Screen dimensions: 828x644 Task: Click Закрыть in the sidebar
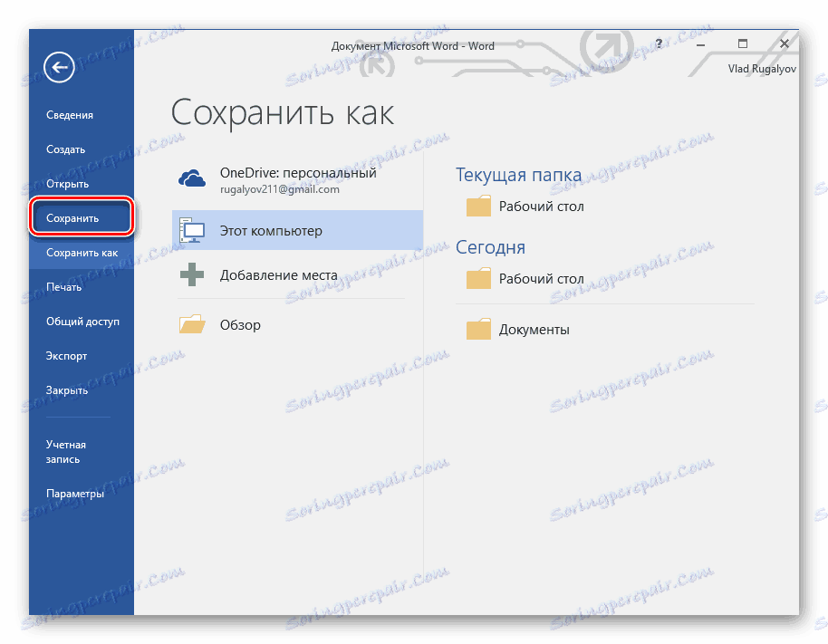[x=66, y=390]
